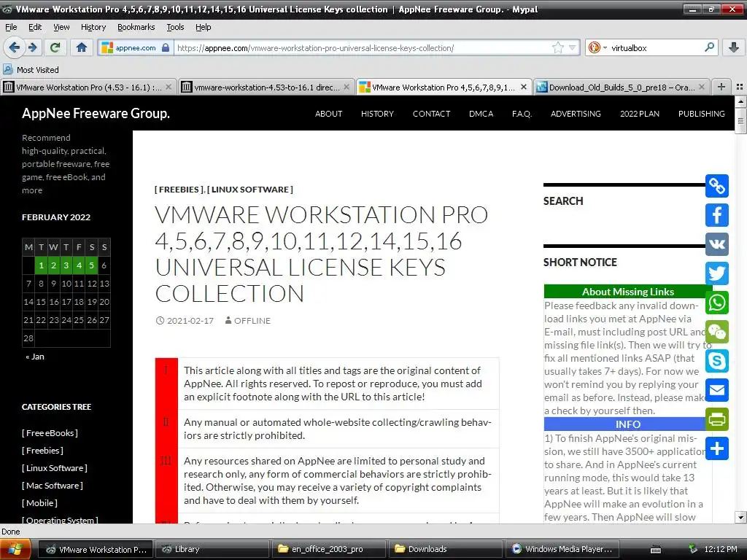
Task: Click the browser Forward arrow button
Action: (32, 47)
